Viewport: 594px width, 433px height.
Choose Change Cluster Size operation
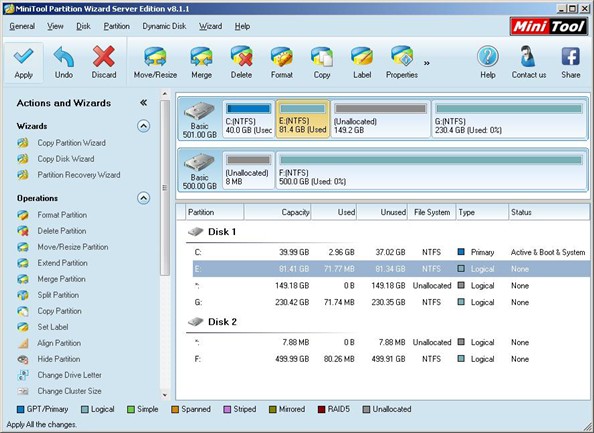click(x=59, y=391)
